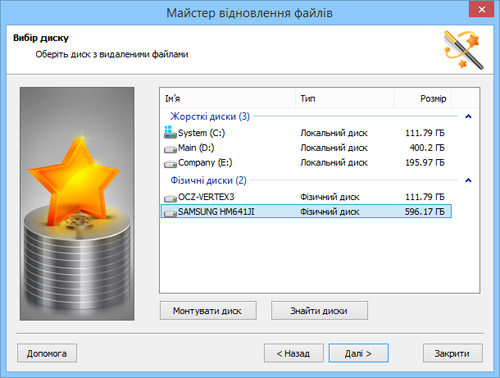Collapse the Фізичні диски group chevron

point(468,180)
